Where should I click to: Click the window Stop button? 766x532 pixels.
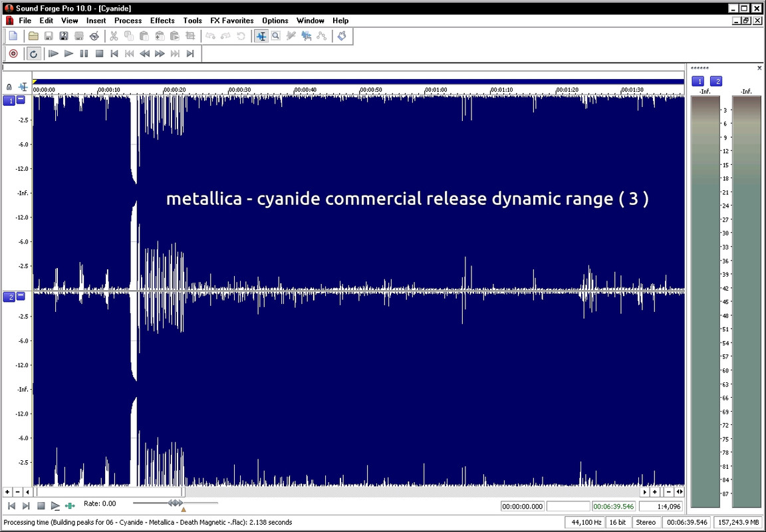click(x=41, y=505)
